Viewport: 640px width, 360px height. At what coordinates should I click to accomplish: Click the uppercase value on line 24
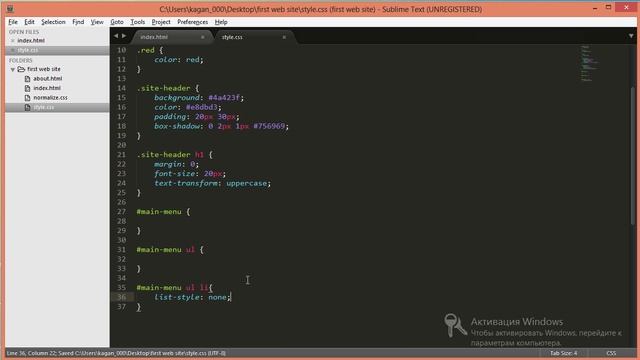[x=248, y=183]
